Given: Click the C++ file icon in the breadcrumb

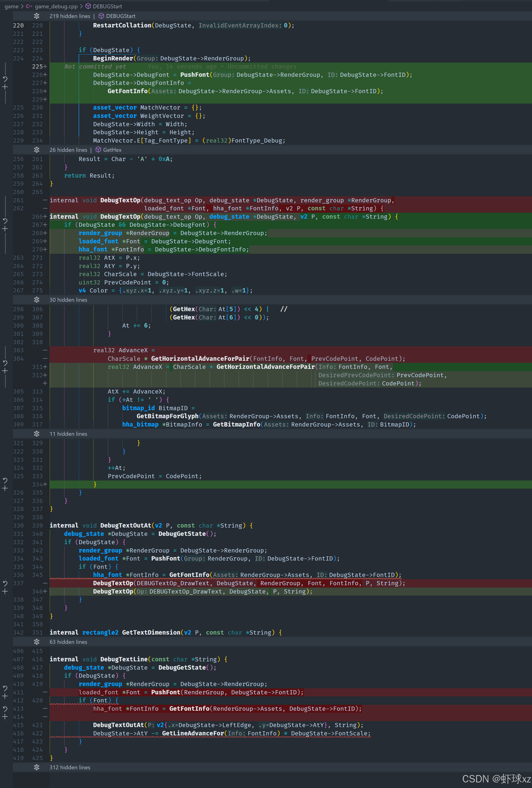Looking at the screenshot, I should click(29, 6).
